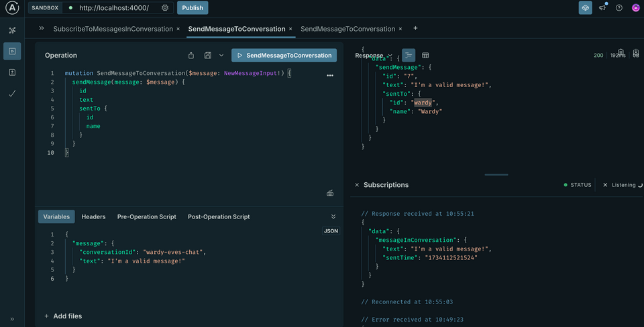Viewport: 644px width, 327px height.
Task: Close the SubscribeToMessagesInConversation tab
Action: [x=178, y=29]
